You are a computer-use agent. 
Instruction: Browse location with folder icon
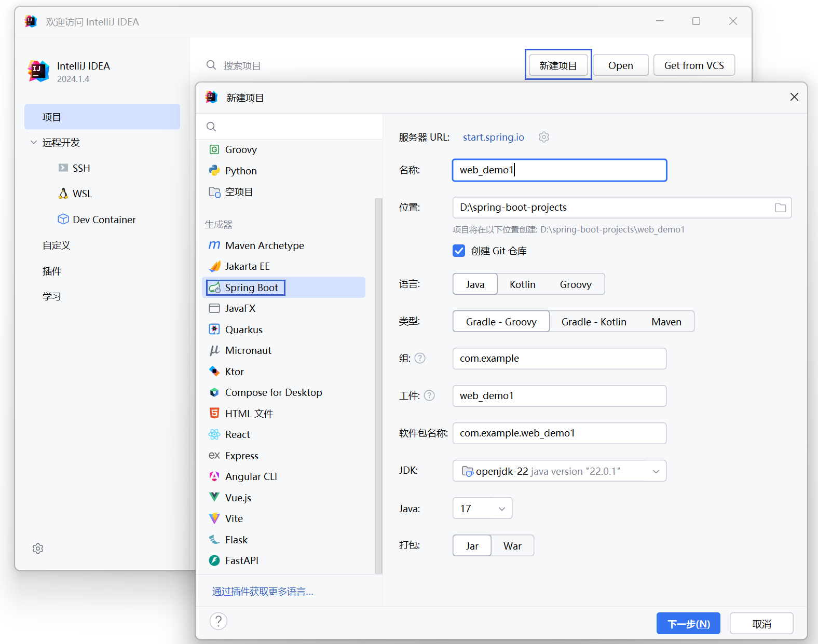tap(780, 208)
